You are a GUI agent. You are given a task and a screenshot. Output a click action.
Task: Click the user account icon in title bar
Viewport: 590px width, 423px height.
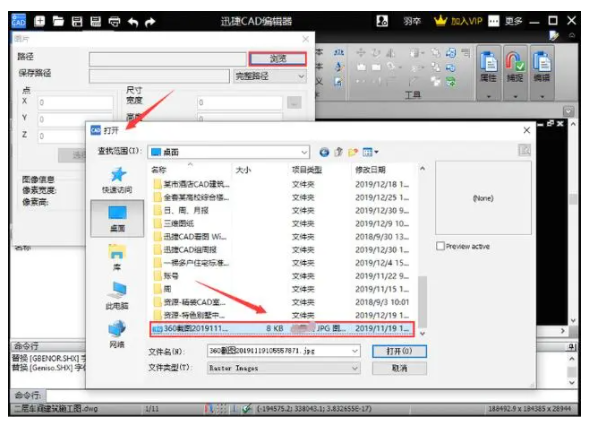pos(382,21)
